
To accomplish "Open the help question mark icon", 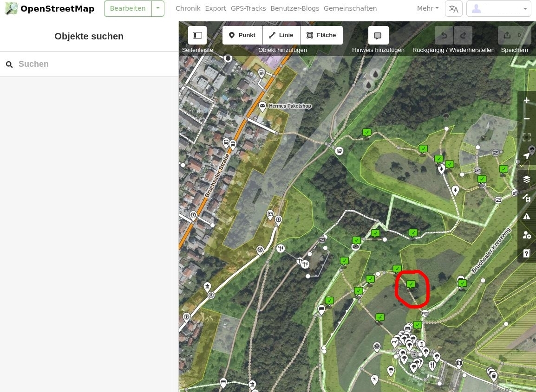I will pos(527,253).
